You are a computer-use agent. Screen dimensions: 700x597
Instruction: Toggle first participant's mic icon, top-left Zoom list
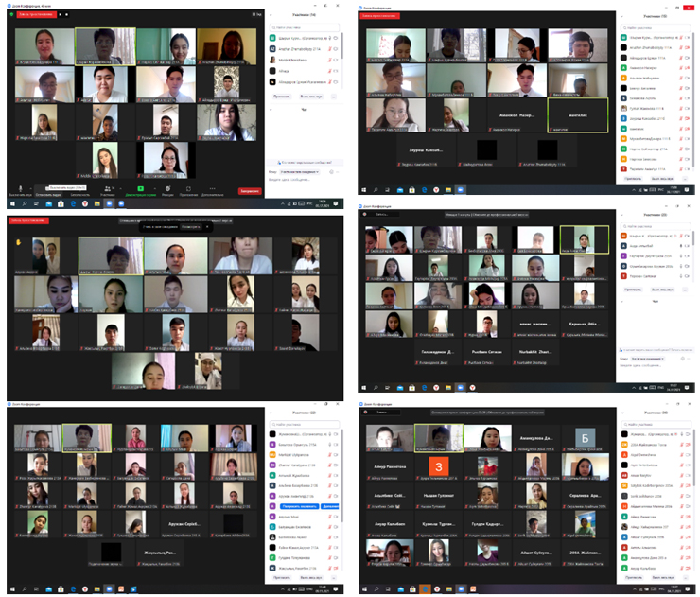click(330, 38)
